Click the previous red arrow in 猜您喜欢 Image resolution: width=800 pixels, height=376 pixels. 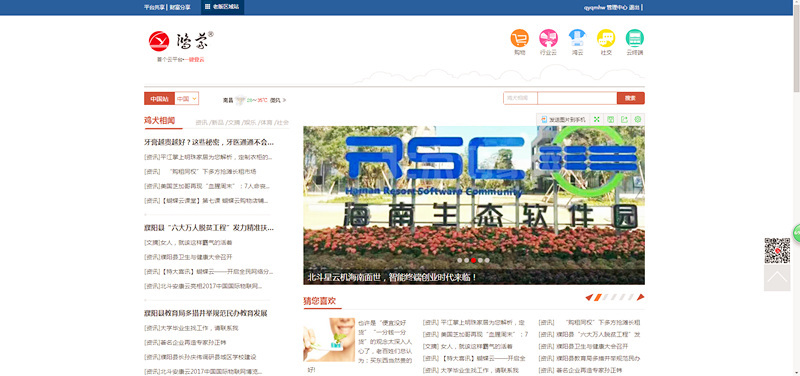(x=589, y=297)
